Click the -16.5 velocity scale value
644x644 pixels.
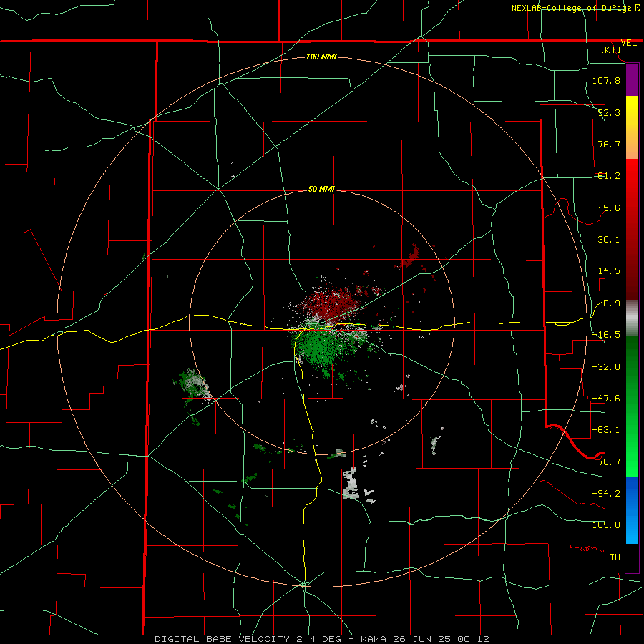[x=606, y=335]
